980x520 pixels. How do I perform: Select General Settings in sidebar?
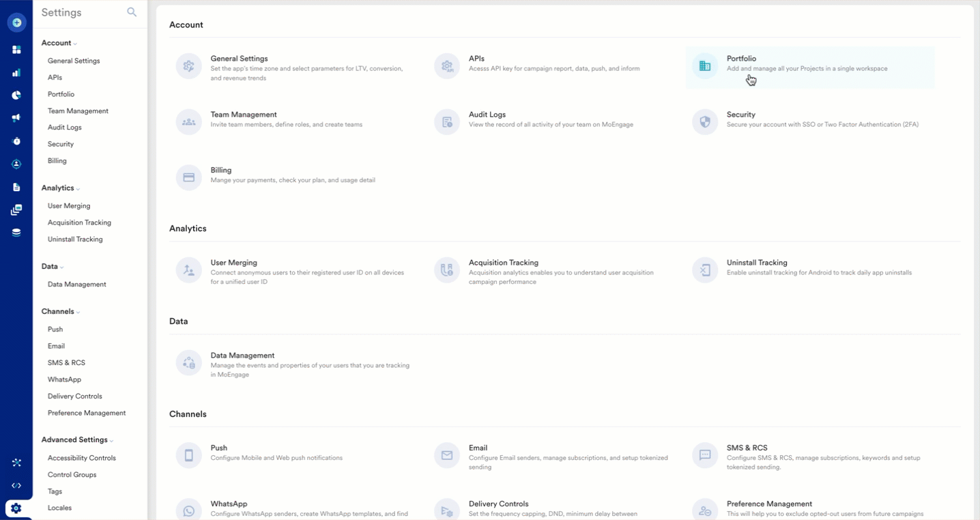tap(74, 61)
